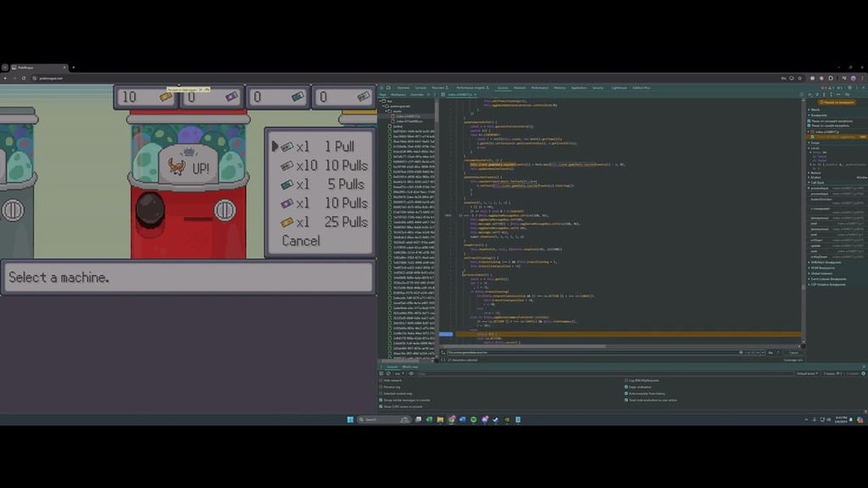
Task: Click the Windows Start button in taskbar
Action: [350, 419]
